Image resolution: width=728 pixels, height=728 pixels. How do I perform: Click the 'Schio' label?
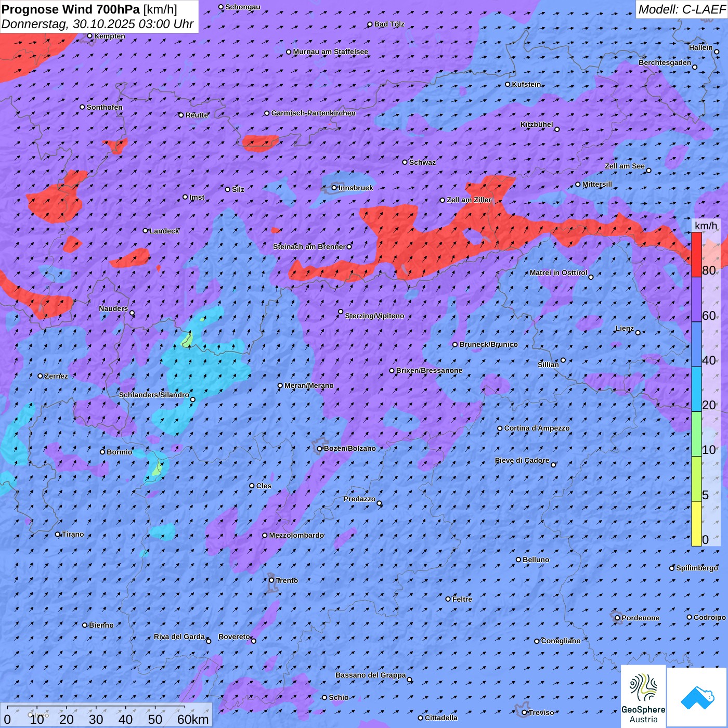(339, 697)
